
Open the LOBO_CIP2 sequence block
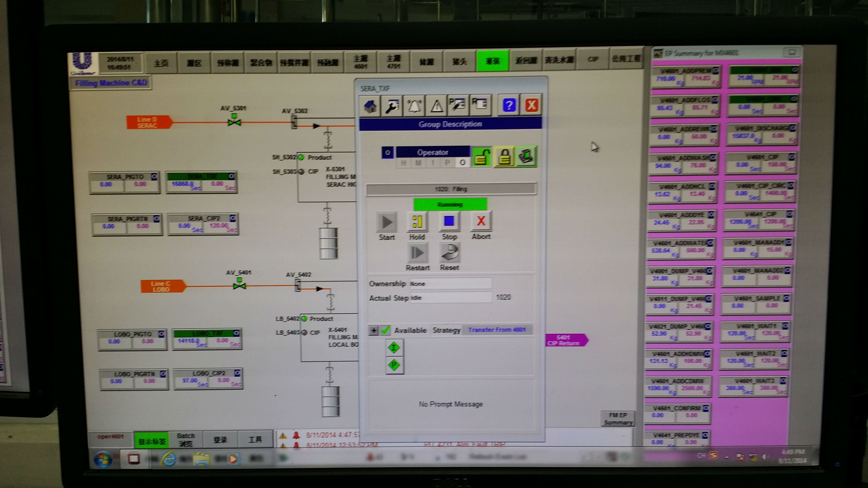pyautogui.click(x=208, y=379)
